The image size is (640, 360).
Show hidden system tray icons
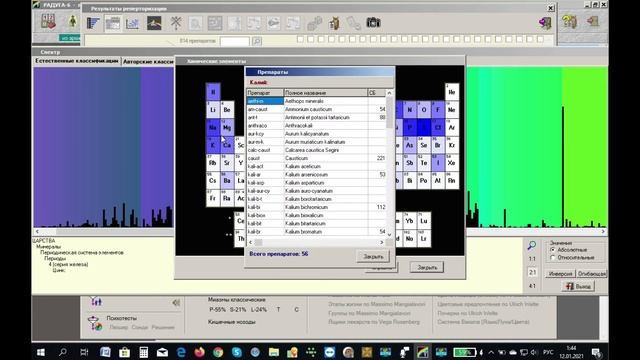click(x=491, y=352)
